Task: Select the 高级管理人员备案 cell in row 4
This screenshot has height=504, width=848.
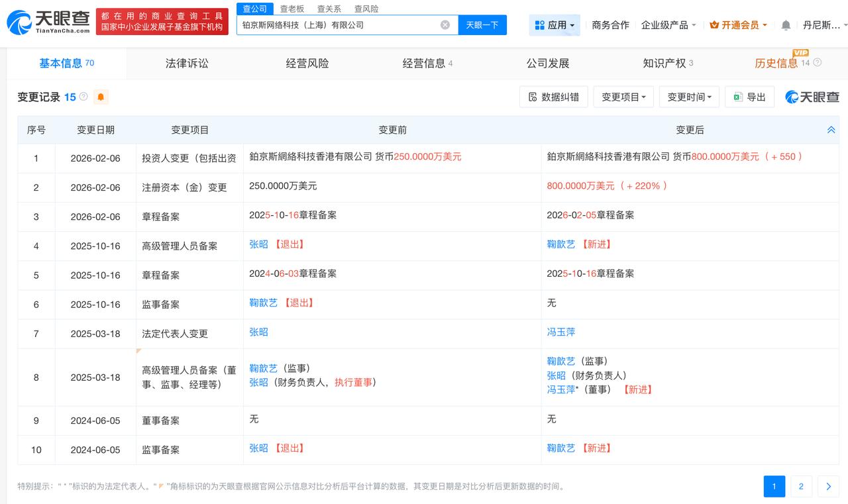Action: (x=189, y=246)
